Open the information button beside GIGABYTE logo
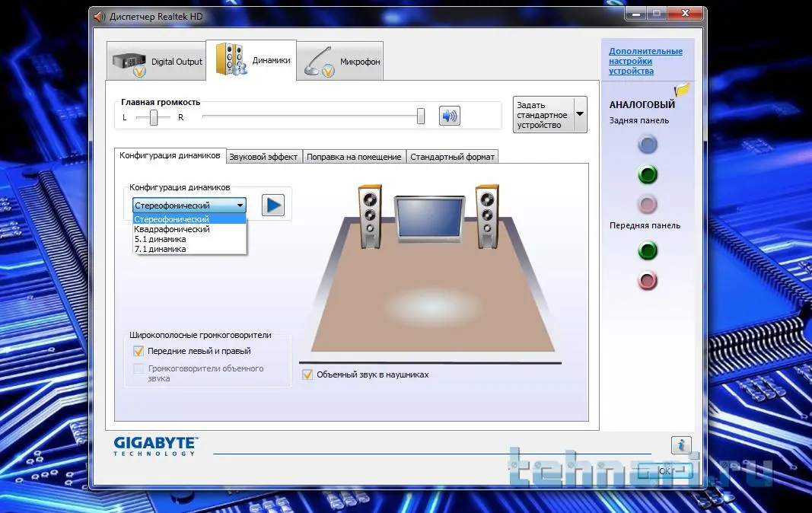 point(681,444)
